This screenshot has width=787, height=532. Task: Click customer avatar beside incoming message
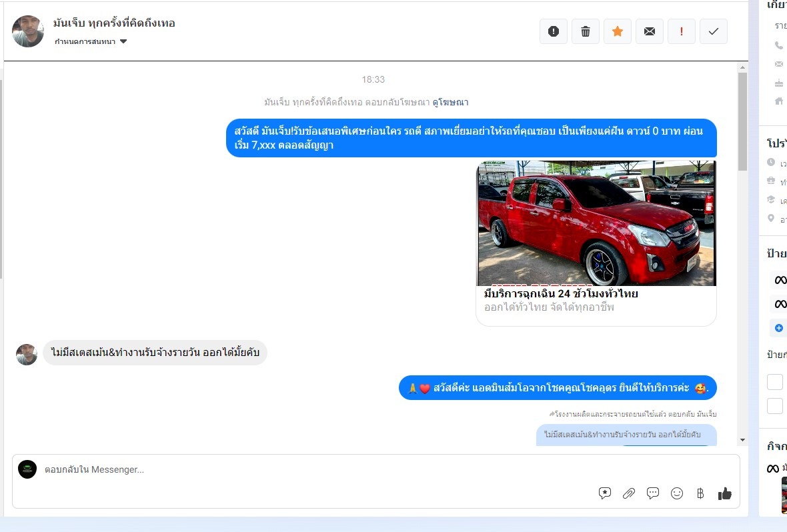pos(27,354)
